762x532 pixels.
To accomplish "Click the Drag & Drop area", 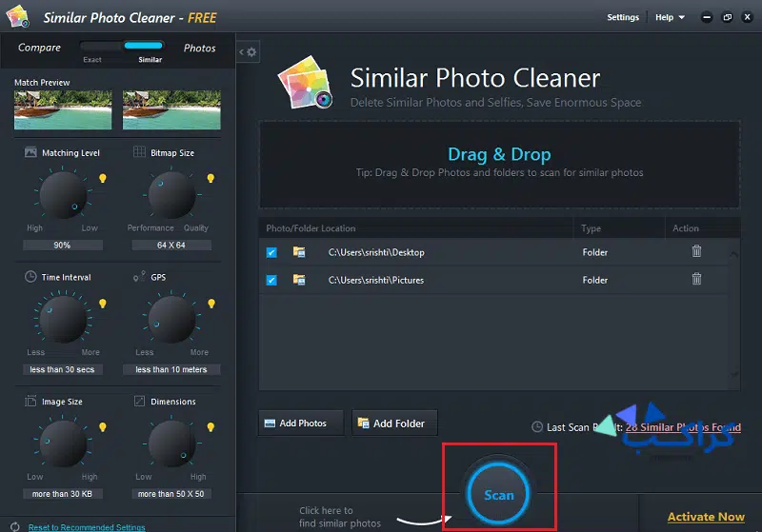I will point(499,165).
